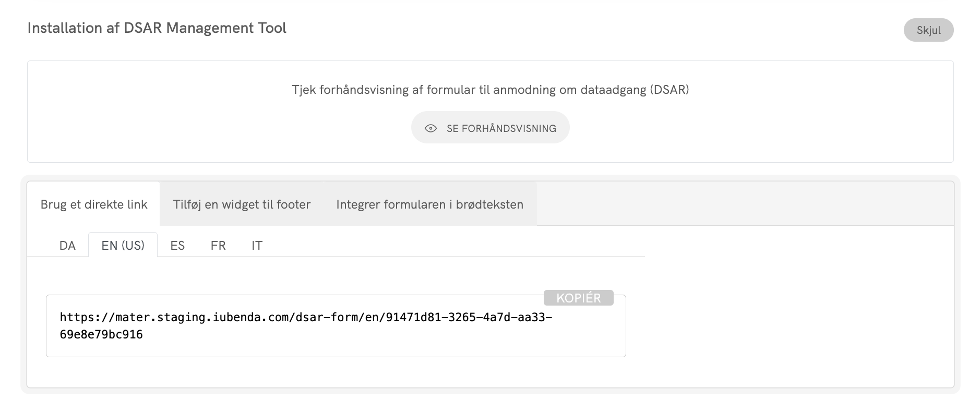The image size is (980, 413).
Task: Open the Integrer formularen i brødteksten tab
Action: click(429, 204)
